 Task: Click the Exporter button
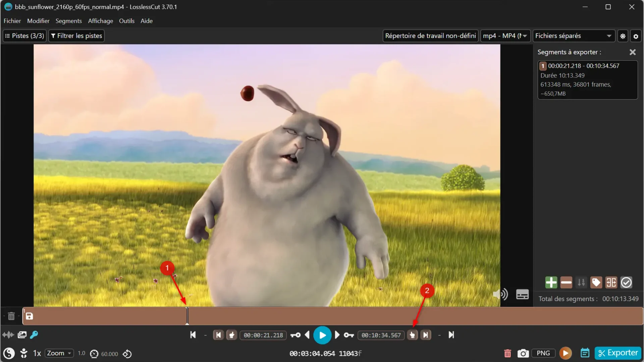coord(618,353)
